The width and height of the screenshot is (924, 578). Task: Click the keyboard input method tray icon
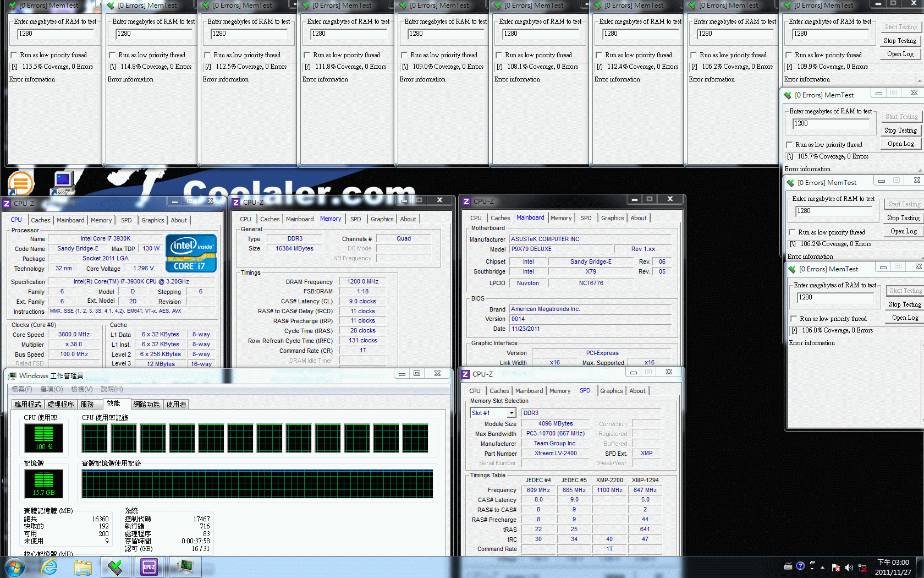click(788, 566)
